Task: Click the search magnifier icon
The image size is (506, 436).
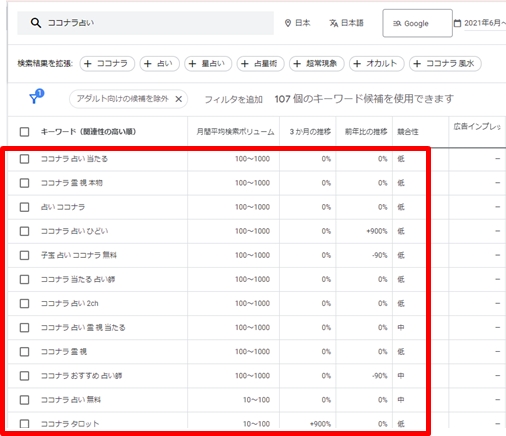Action: click(36, 23)
